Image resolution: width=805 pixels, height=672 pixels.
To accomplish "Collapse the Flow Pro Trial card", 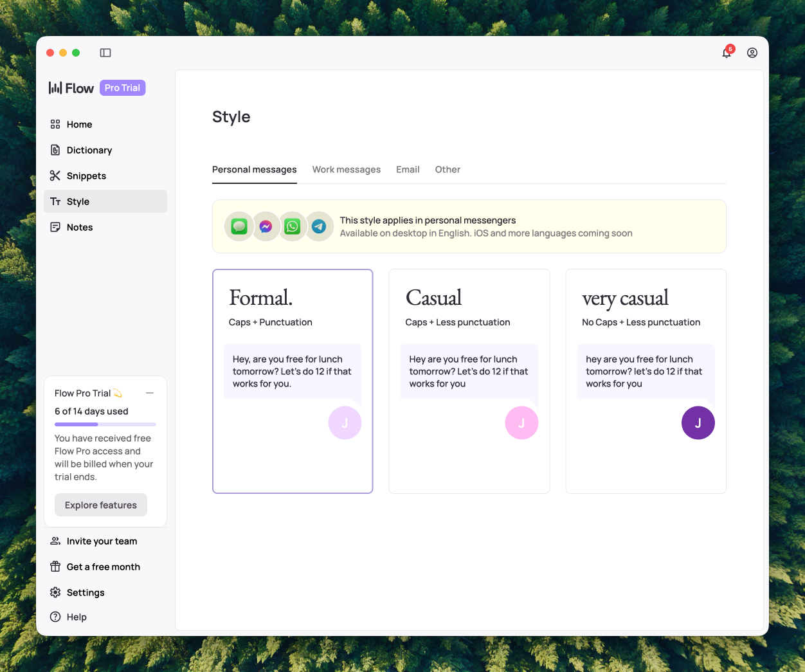I will click(150, 393).
